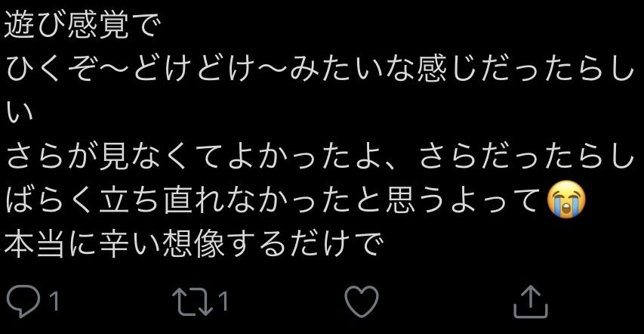Image resolution: width=644 pixels, height=334 pixels.
Task: Click さらだったらし after the comma
Action: 527,158
